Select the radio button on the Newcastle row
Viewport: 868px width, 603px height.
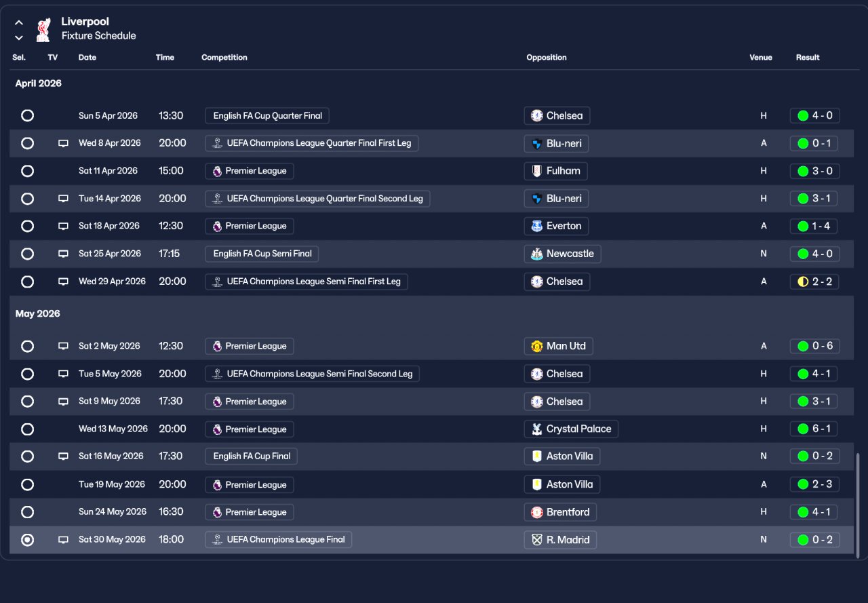pos(27,254)
